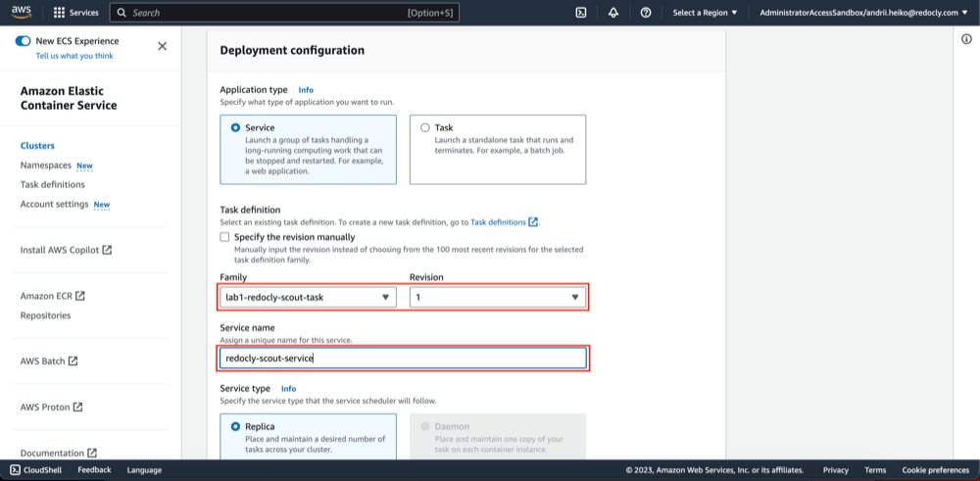Open Cookie preferences in footer
Screen dimensions: 980x481
(x=936, y=470)
